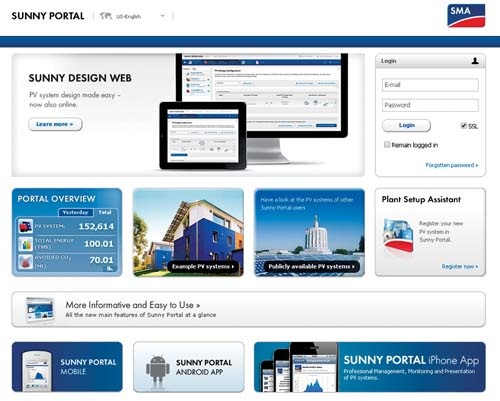
Task: Enable the Remain logged in checkbox
Action: 387,144
